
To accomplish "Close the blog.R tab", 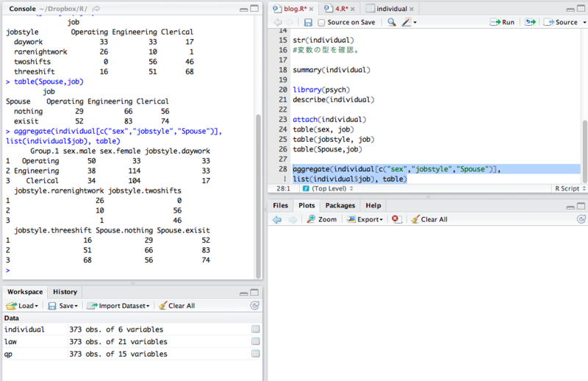I will (311, 9).
